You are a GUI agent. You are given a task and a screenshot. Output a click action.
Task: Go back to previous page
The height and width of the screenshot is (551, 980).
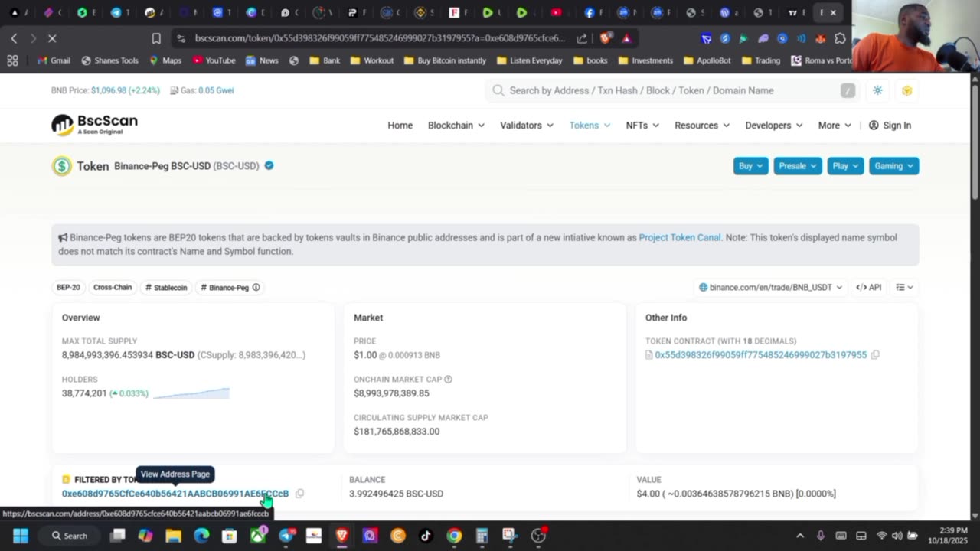point(14,38)
